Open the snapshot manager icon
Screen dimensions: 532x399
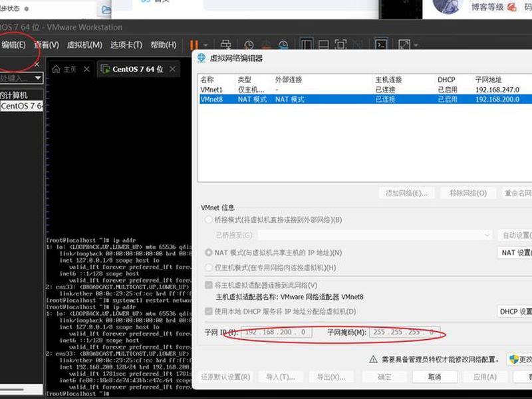tap(283, 45)
